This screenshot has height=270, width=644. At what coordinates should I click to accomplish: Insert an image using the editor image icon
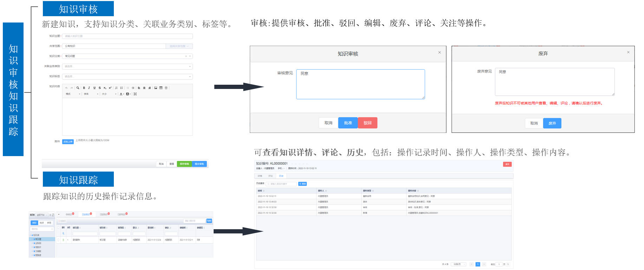coord(156,88)
